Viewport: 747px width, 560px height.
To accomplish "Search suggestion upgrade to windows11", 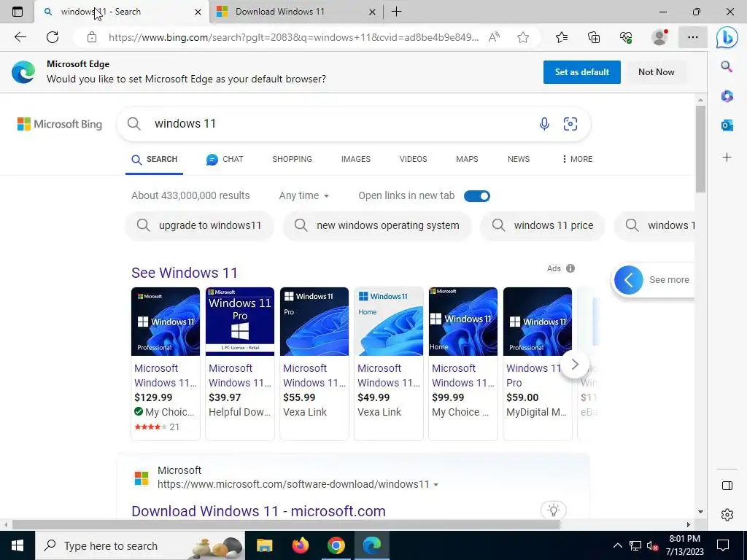I will pyautogui.click(x=199, y=225).
